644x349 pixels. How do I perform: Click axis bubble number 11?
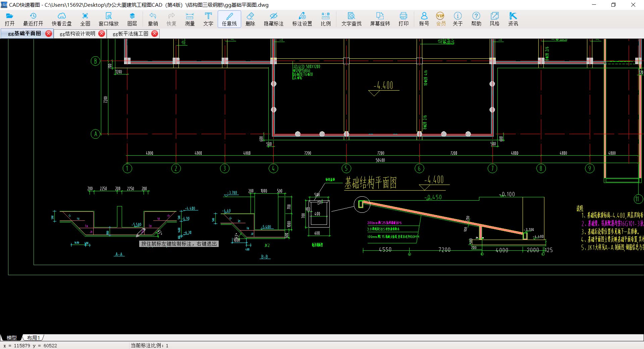coord(638,199)
